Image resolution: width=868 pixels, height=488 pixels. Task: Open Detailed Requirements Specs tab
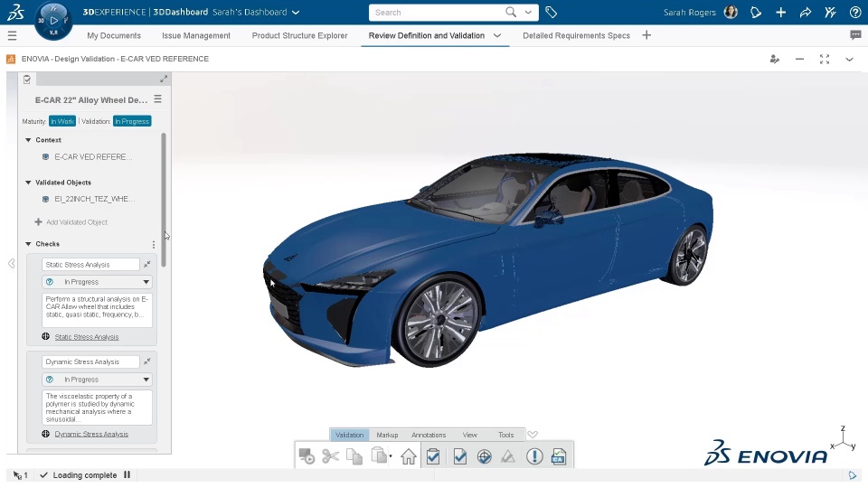[576, 35]
